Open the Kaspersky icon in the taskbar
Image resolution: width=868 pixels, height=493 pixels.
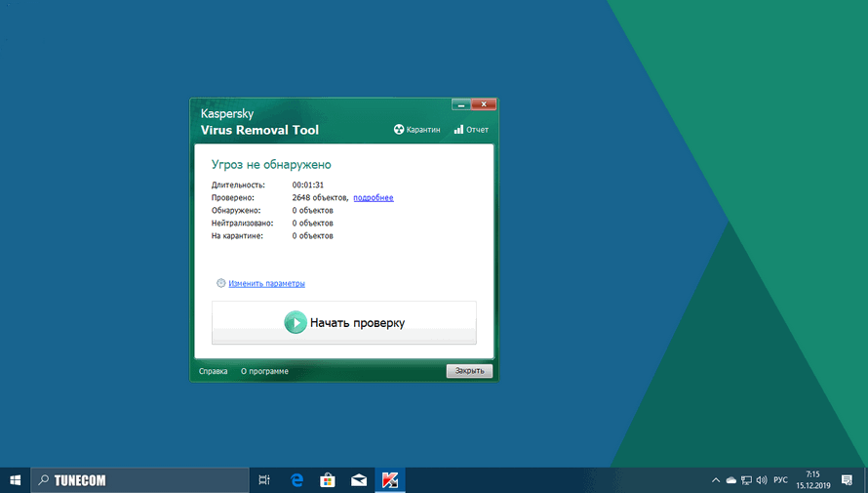pos(389,479)
